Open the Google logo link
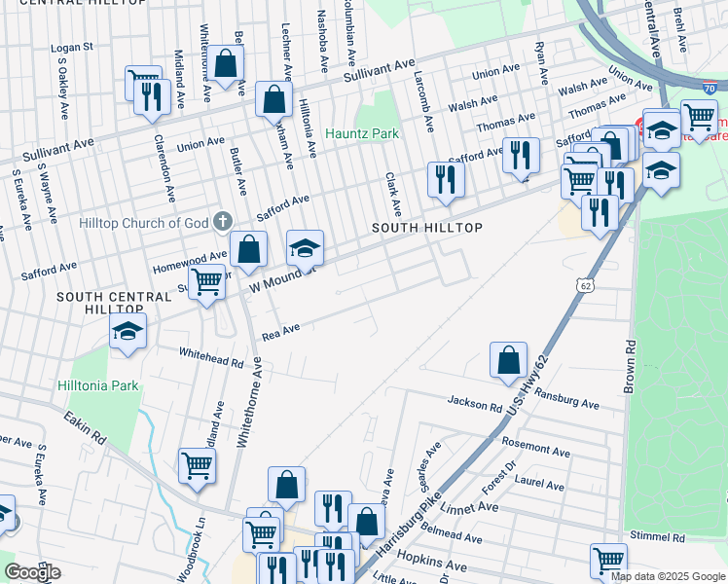The height and width of the screenshot is (584, 728). click(32, 572)
